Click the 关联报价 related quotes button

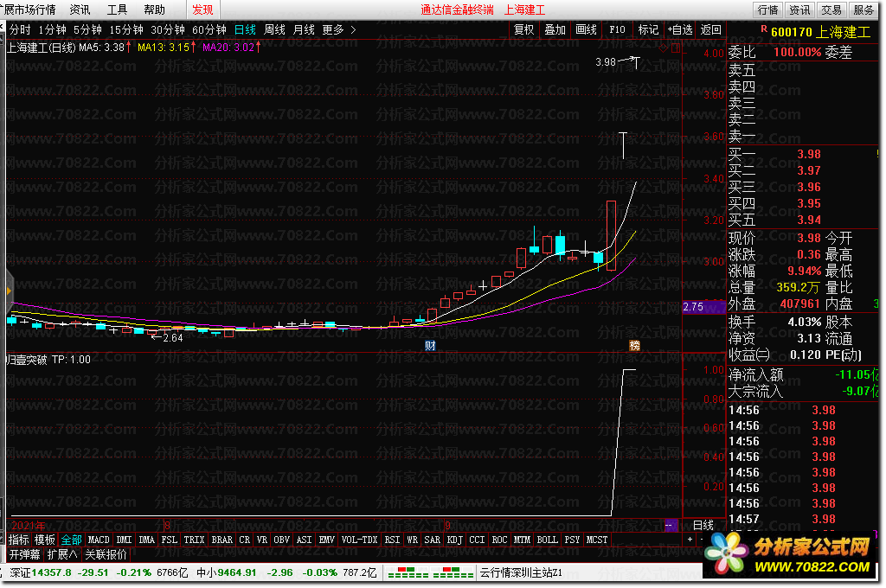pos(106,554)
